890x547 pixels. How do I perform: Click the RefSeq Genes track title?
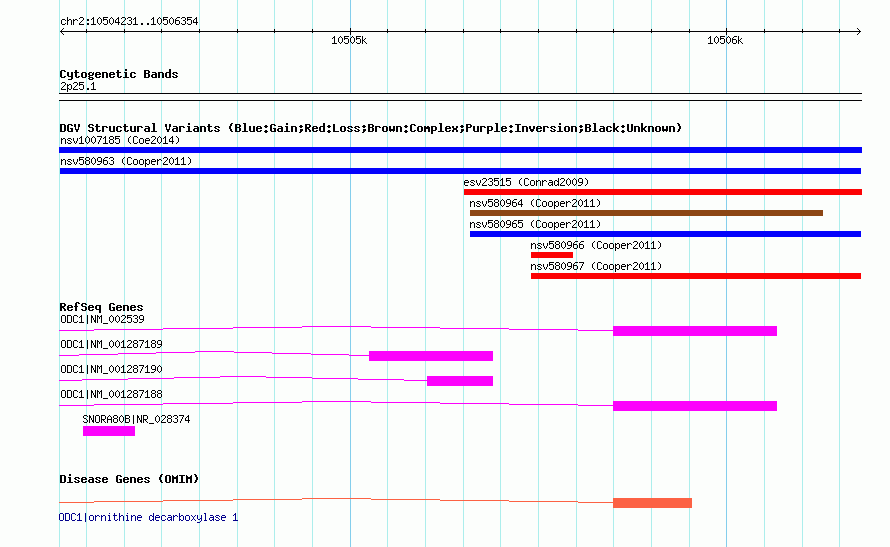(101, 307)
